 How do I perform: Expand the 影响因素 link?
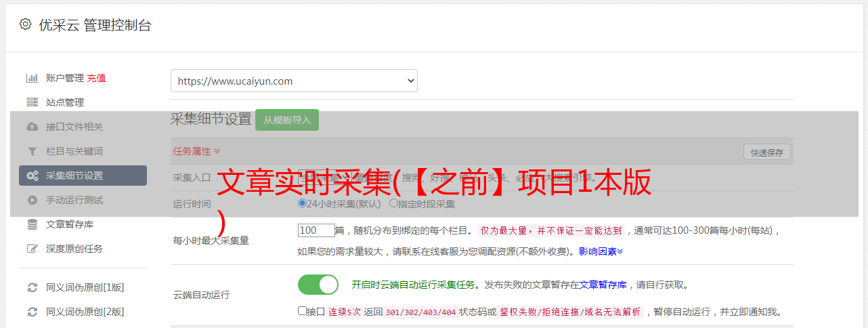tap(601, 251)
